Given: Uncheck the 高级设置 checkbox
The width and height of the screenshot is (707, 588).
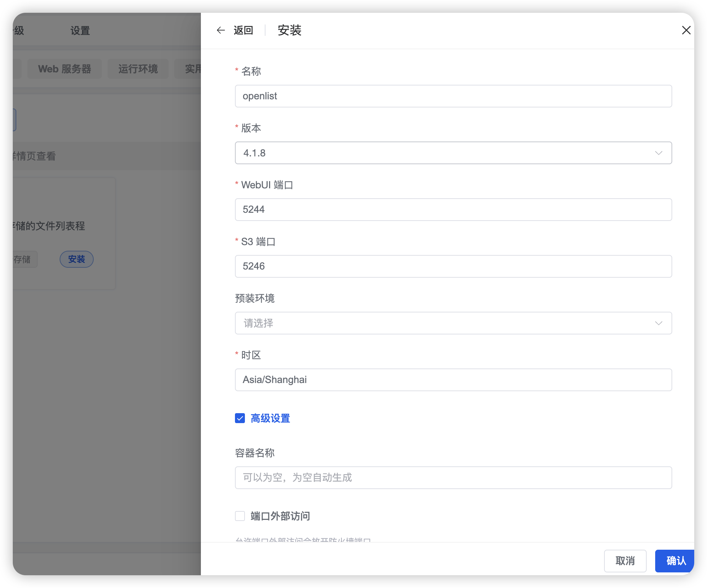Looking at the screenshot, I should point(240,418).
